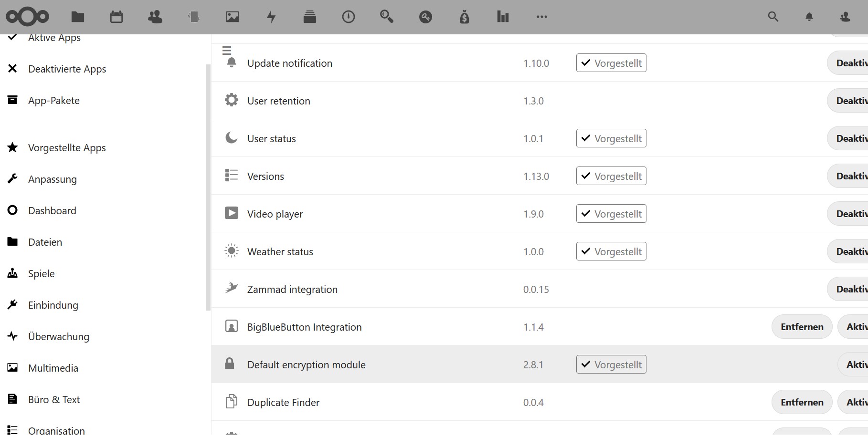The image size is (868, 437).
Task: Open the money bag finance app icon
Action: click(x=464, y=16)
